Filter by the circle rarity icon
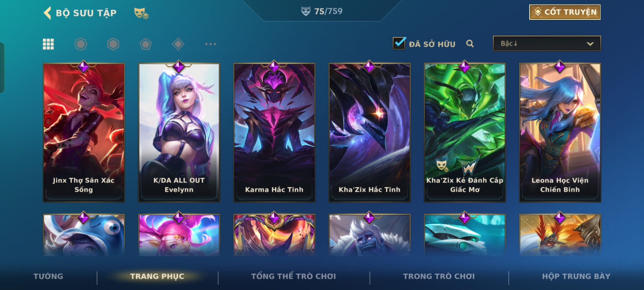Viewport: 644px width, 290px height. click(x=81, y=44)
